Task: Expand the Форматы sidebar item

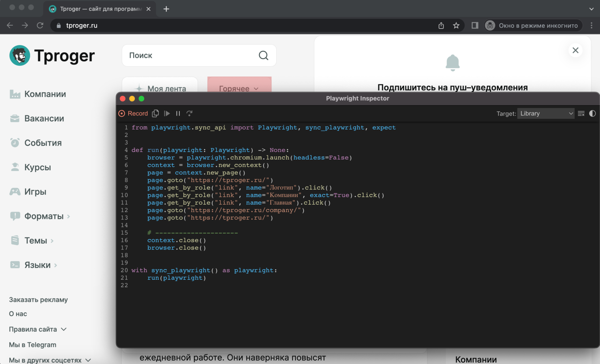Action: tap(44, 216)
